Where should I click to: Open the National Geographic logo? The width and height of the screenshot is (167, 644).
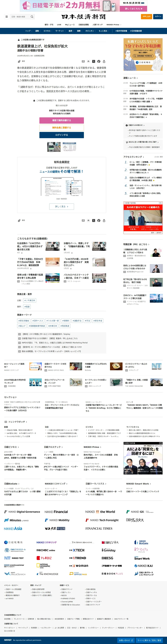click(43, 566)
